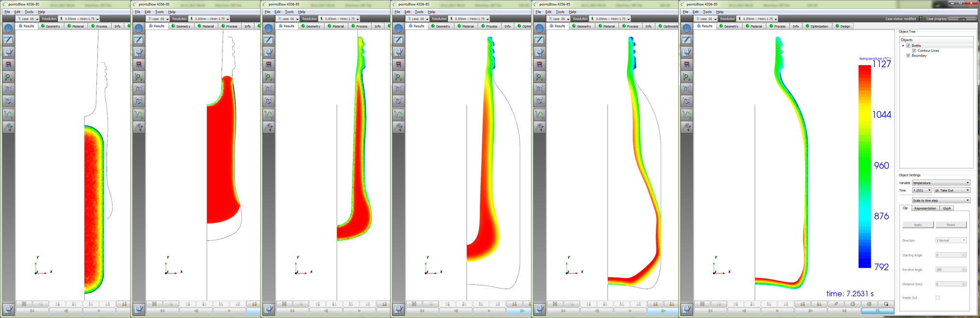The width and height of the screenshot is (980, 318).
Task: Toggle the Bottle checkbox in Object Tree
Action: coord(908,45)
